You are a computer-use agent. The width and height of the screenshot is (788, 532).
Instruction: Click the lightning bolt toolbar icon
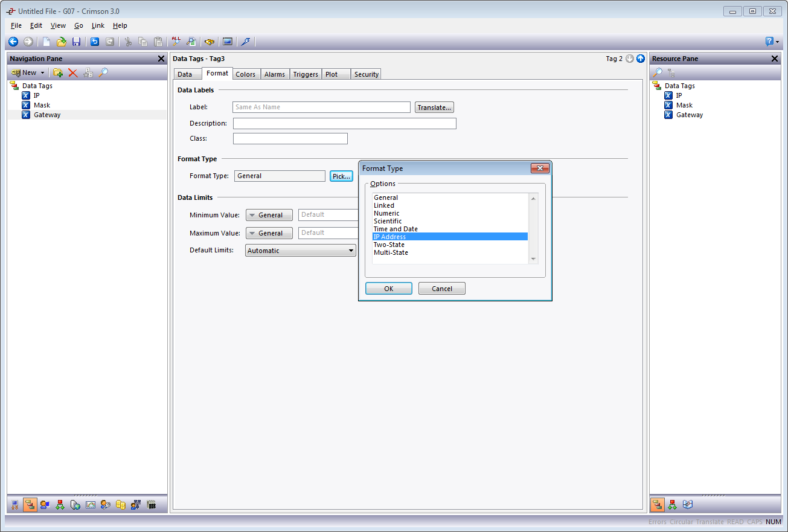[245, 42]
